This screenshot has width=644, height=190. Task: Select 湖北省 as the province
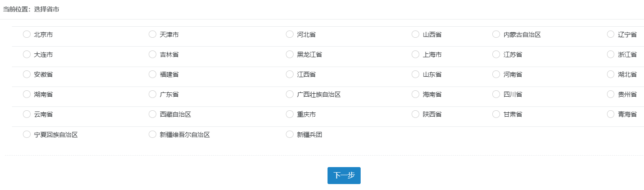611,74
